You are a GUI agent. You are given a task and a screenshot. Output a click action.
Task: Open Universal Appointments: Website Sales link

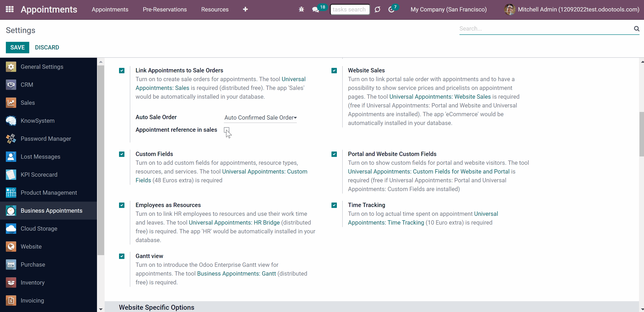coord(440,97)
